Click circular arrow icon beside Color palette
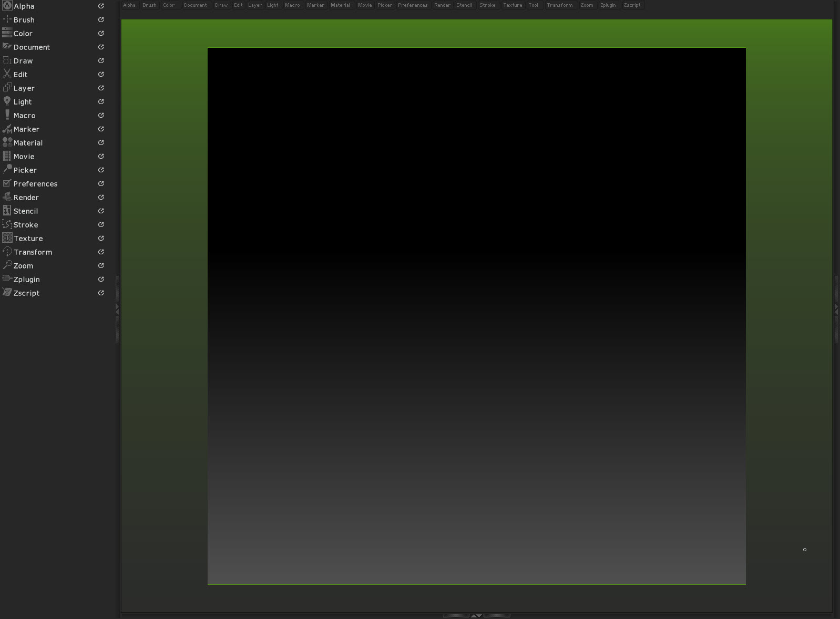840x619 pixels. [x=101, y=33]
